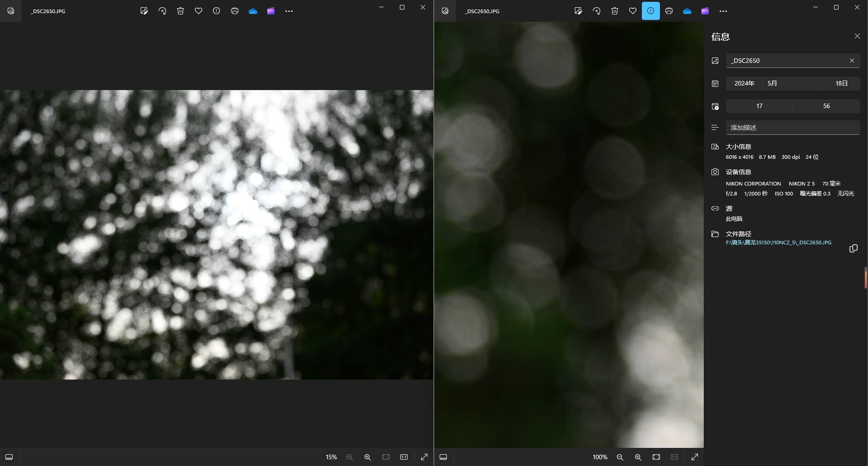Open image editor in left window

[144, 11]
